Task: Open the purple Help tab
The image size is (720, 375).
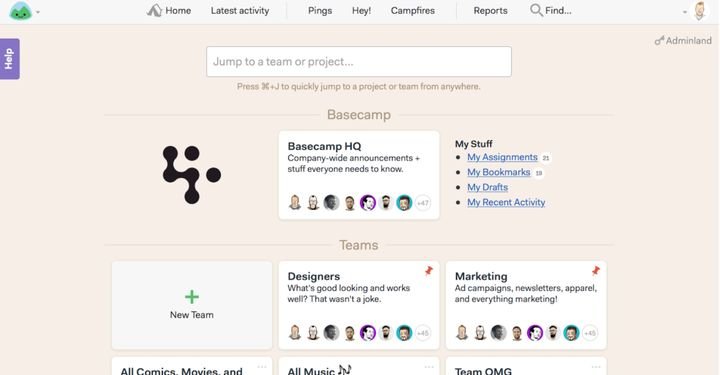Action: pyautogui.click(x=9, y=59)
